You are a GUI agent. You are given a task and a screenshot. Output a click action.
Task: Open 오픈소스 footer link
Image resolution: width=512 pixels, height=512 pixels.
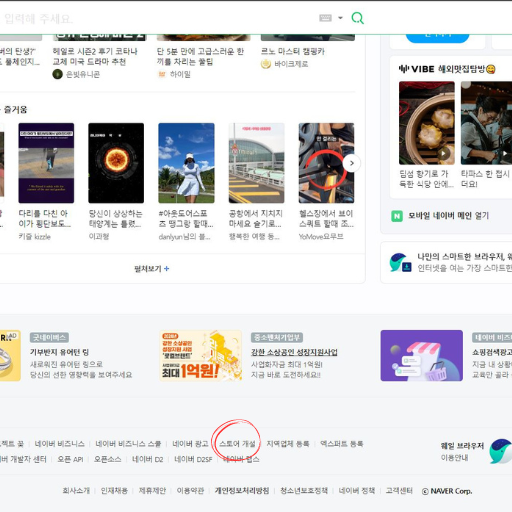click(x=107, y=459)
